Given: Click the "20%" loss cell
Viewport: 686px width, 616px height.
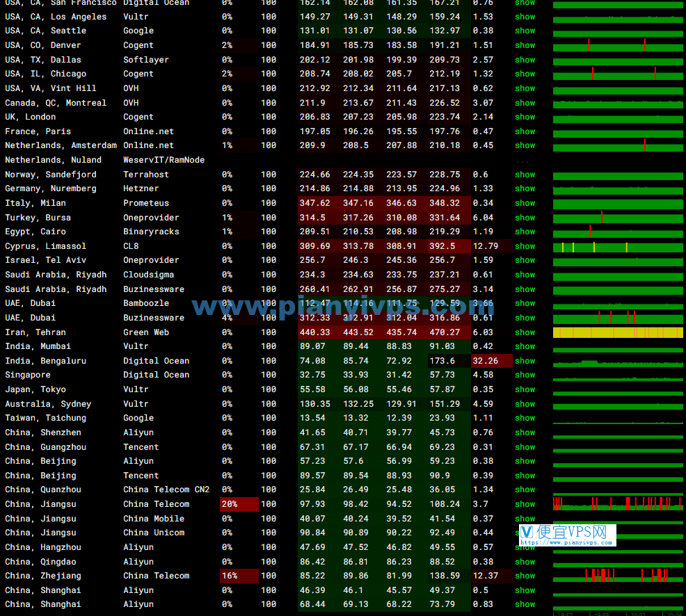Looking at the screenshot, I should pos(239,504).
